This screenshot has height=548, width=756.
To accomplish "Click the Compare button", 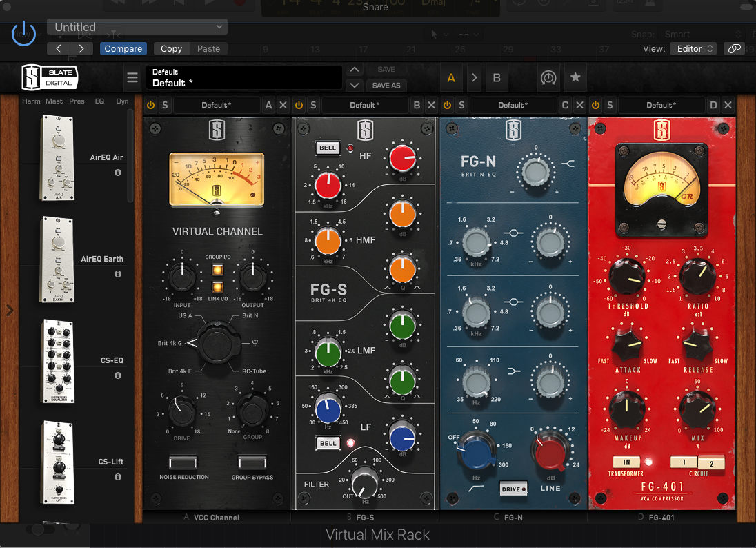I will [x=123, y=49].
